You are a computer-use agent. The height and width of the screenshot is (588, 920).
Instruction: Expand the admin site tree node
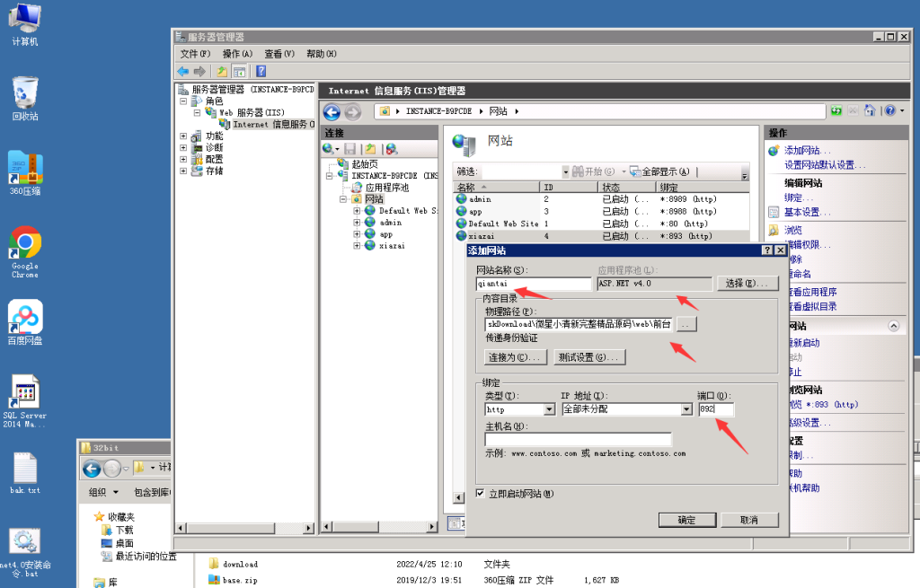[x=357, y=223]
